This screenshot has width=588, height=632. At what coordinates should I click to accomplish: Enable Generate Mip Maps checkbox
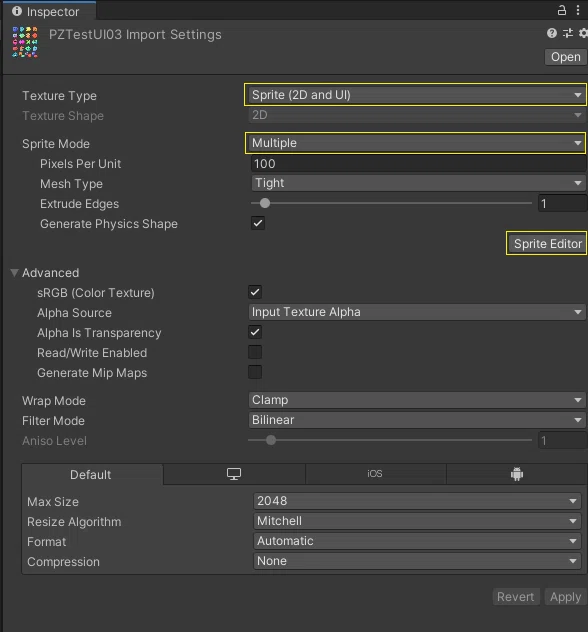255,372
